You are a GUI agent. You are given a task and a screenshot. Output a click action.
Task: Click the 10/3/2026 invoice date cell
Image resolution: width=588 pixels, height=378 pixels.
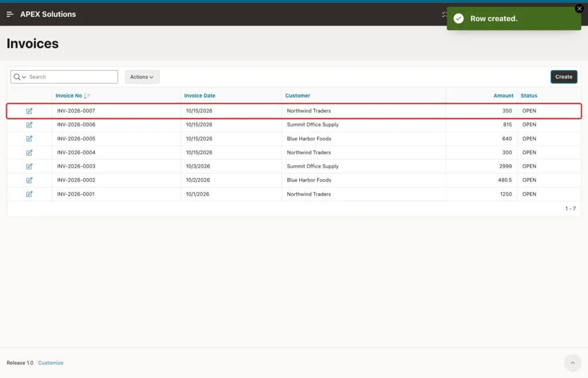click(198, 166)
